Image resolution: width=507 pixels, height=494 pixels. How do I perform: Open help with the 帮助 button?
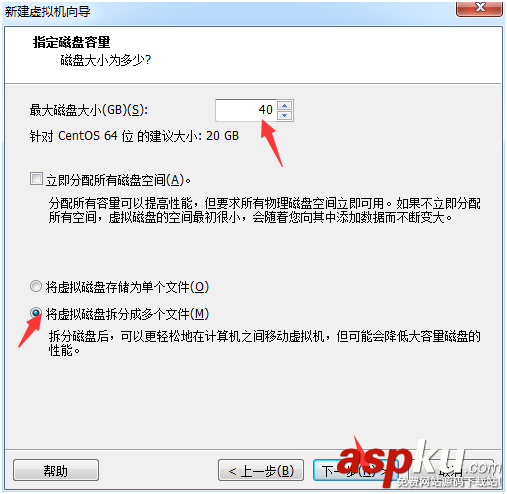(x=56, y=470)
